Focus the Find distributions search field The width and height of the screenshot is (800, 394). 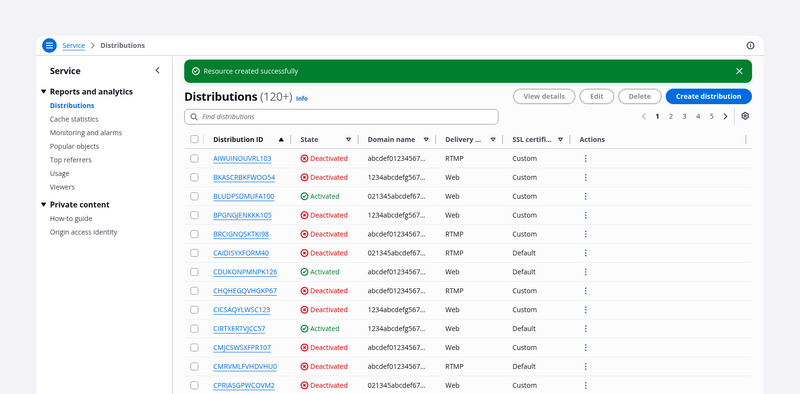pyautogui.click(x=341, y=117)
